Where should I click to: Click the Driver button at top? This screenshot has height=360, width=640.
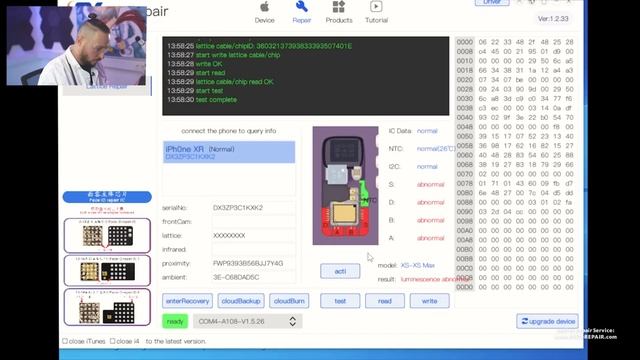pos(492,2)
